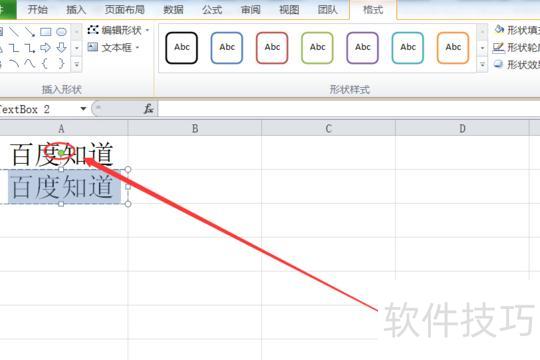Viewport: 540px width, 360px height.
Task: Click the insert function fx icon
Action: click(x=148, y=109)
